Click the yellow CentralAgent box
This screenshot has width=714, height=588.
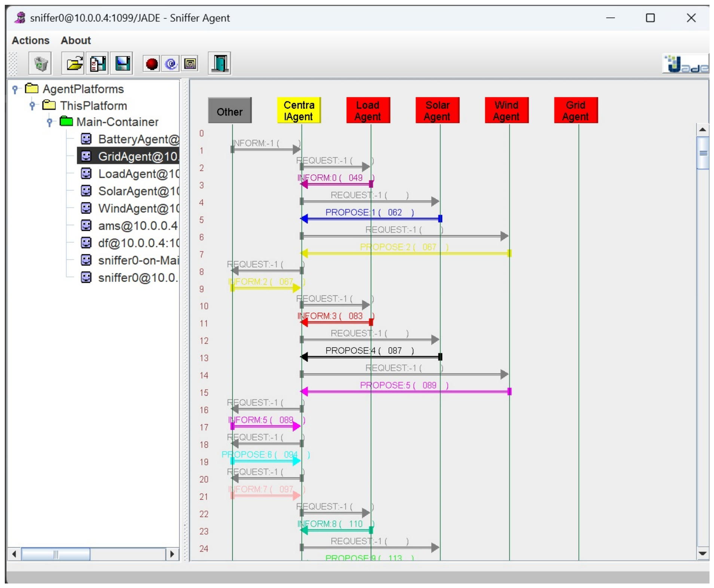point(299,111)
